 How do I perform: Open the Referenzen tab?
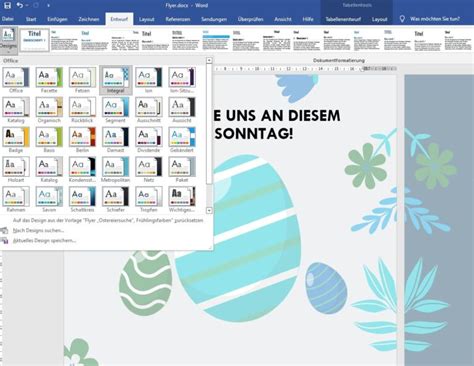click(x=178, y=19)
